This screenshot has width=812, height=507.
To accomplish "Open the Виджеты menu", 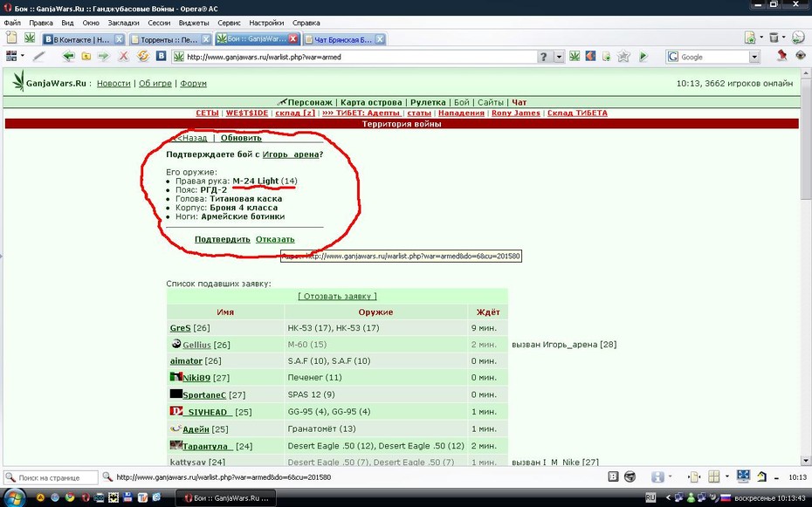I will [194, 23].
